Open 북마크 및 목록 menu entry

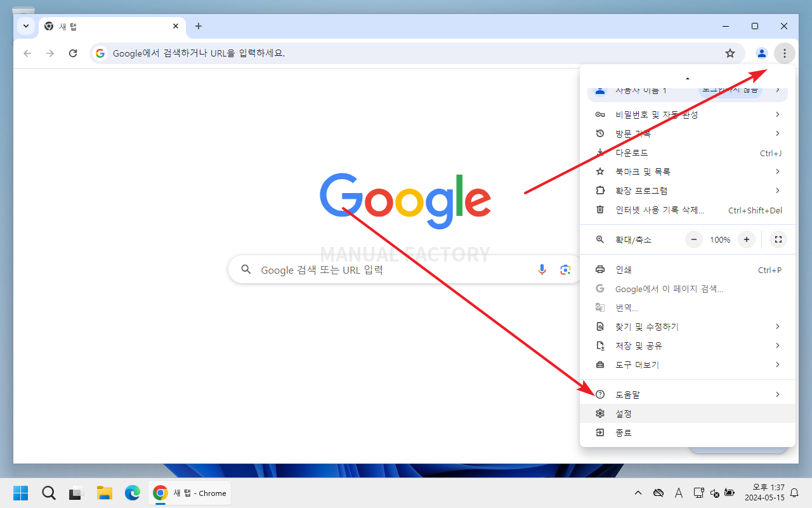[687, 171]
